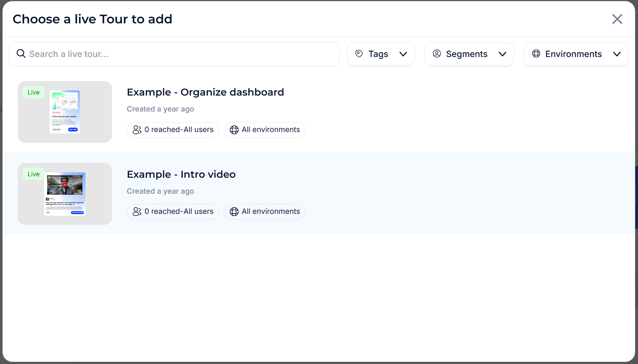Click globe icon on Intro video row
Image resolution: width=638 pixels, height=364 pixels.
[234, 212]
